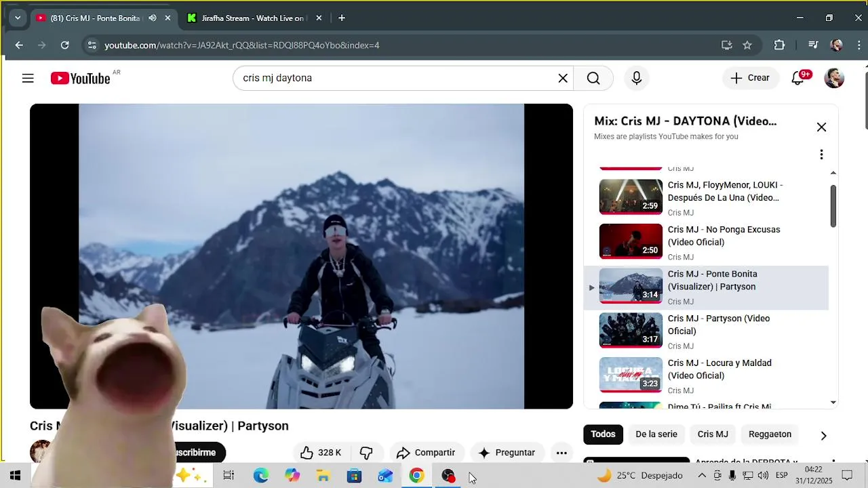Select the Todos filter chip
This screenshot has height=488, width=868.
click(603, 434)
